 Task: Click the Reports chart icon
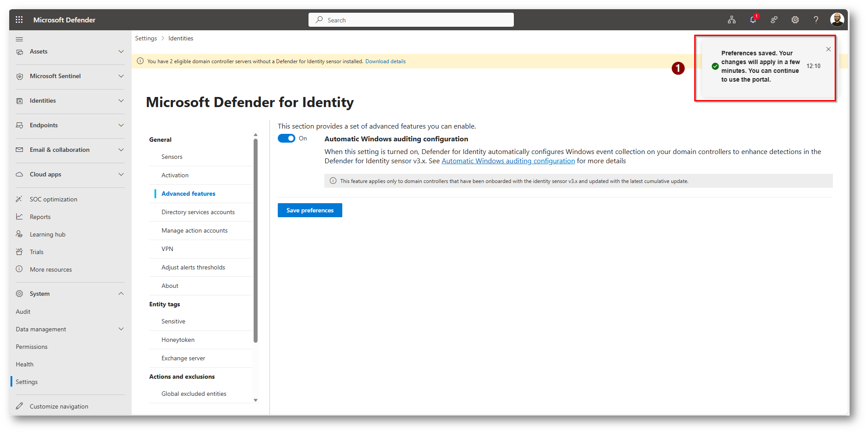19,217
